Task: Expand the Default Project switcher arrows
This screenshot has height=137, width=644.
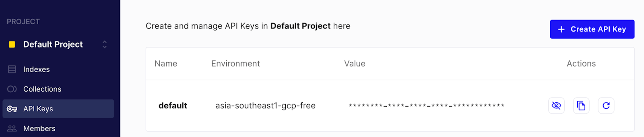Action: 104,44
